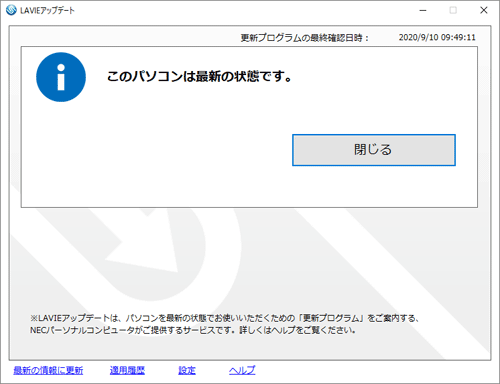Click the このパソコンは最新の状態です。 message
The width and height of the screenshot is (500, 384).
[x=199, y=77]
